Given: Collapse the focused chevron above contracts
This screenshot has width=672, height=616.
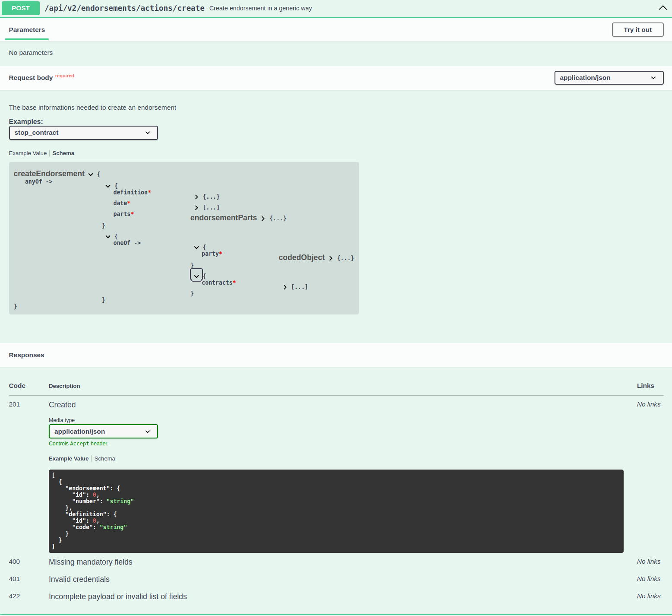Looking at the screenshot, I should (197, 276).
